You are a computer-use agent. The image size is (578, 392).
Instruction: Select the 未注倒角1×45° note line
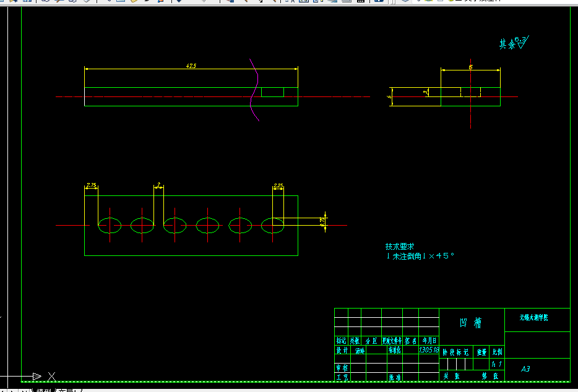(x=420, y=256)
